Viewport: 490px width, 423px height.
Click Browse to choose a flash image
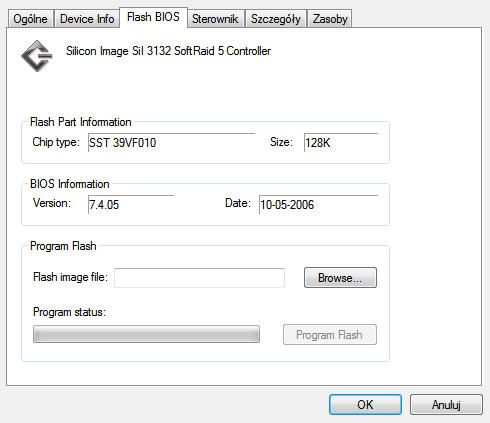click(x=340, y=277)
